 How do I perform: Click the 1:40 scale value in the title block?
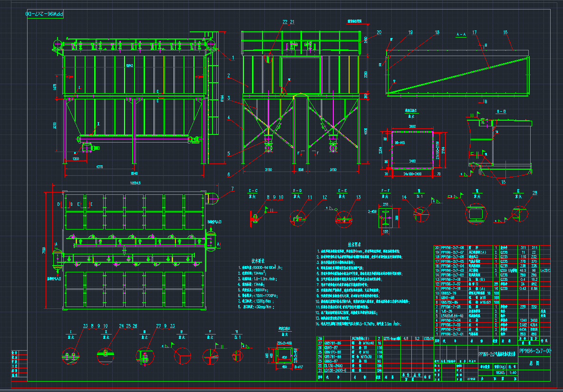(x=513, y=373)
